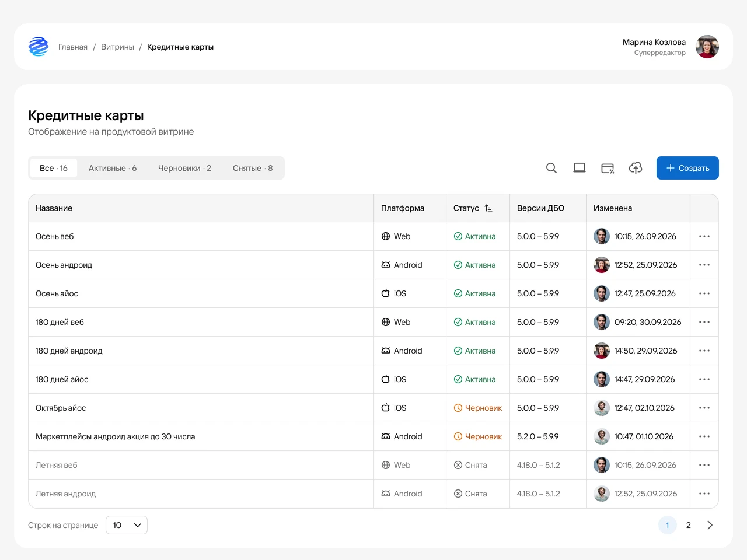Open three-dot menu for Осень андроид

coord(704,265)
